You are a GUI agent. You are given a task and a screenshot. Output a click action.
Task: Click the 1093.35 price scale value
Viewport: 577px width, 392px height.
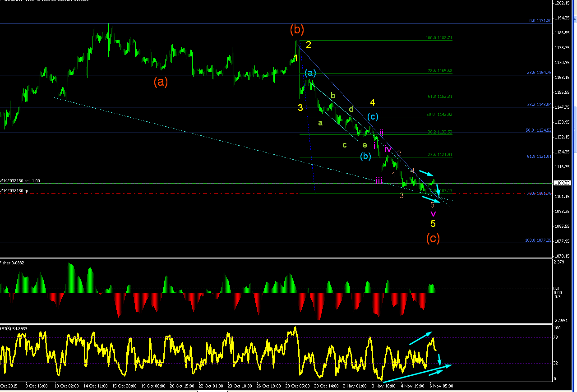point(562,211)
